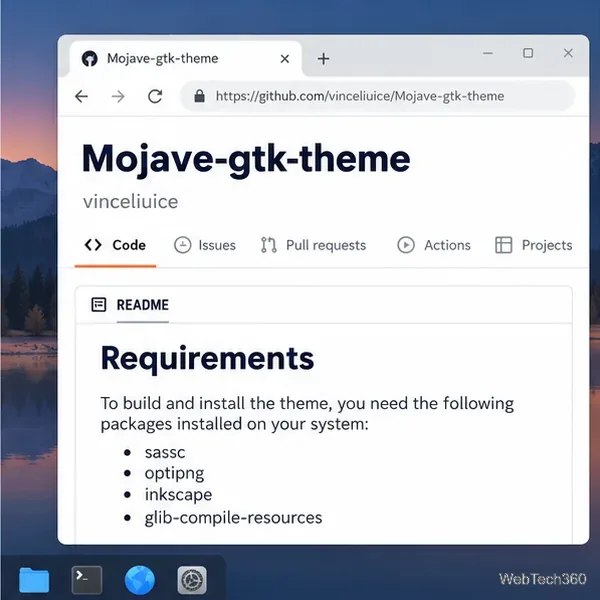Maximize the browser window
The height and width of the screenshot is (600, 600).
pyautogui.click(x=528, y=53)
